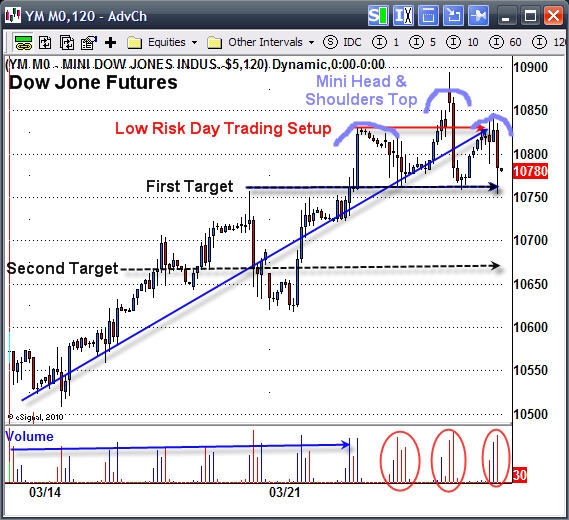569x520 pixels.
Task: Open the candlestick chart window menu icon
Action: coord(13,16)
